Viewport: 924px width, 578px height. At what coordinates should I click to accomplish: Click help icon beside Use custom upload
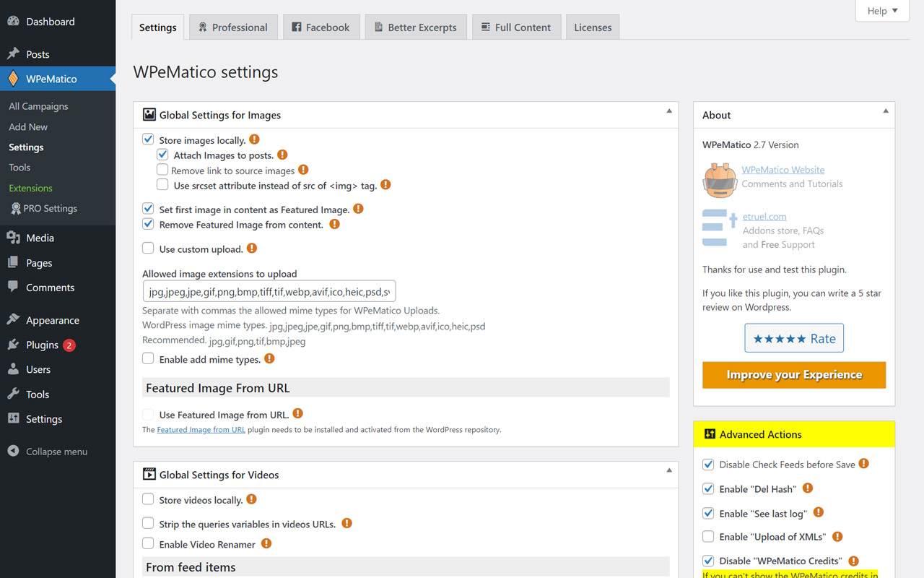tap(252, 248)
